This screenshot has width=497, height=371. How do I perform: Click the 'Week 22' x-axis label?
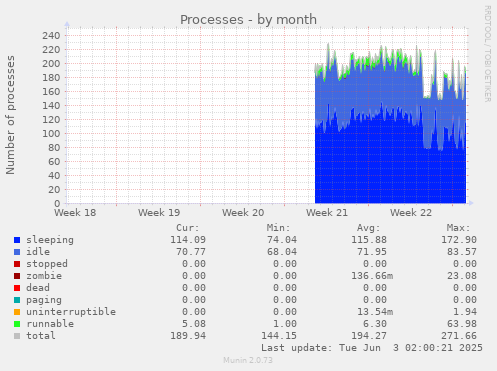411,213
